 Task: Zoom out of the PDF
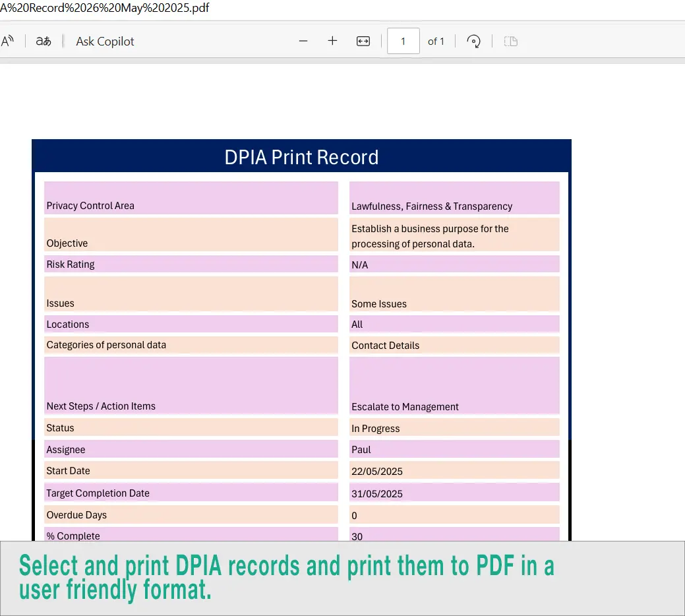[303, 40]
